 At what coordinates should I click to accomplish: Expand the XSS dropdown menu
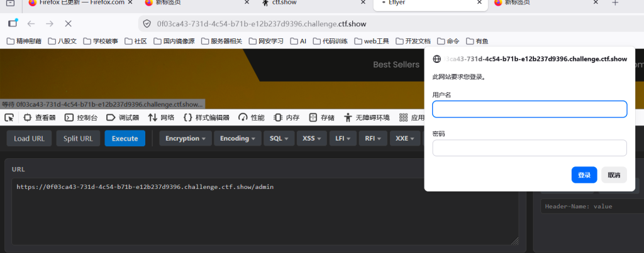click(312, 139)
